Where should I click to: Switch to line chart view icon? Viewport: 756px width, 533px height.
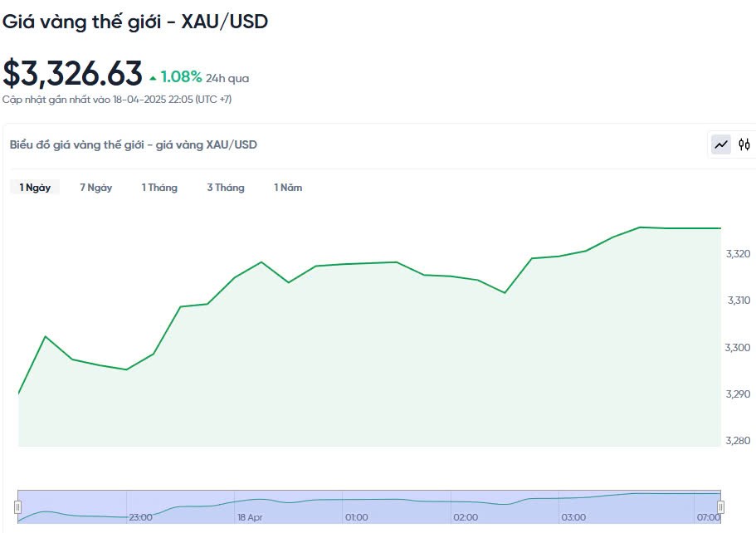(x=721, y=144)
